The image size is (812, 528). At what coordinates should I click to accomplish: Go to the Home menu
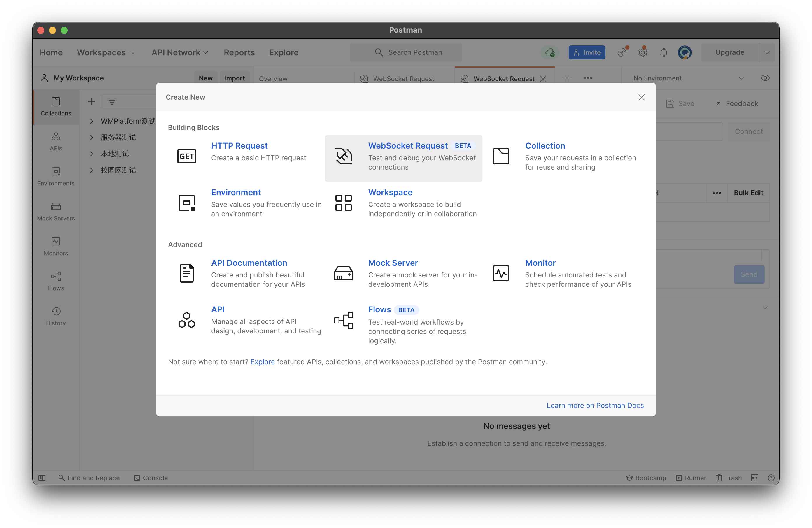(51, 52)
